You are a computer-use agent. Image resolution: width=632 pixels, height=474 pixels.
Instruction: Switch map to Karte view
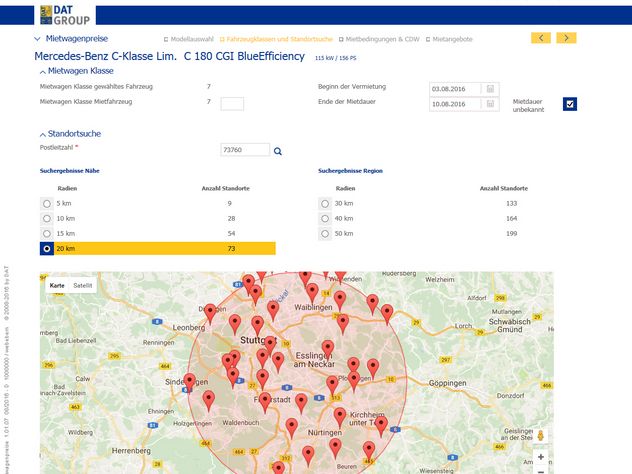pos(57,285)
